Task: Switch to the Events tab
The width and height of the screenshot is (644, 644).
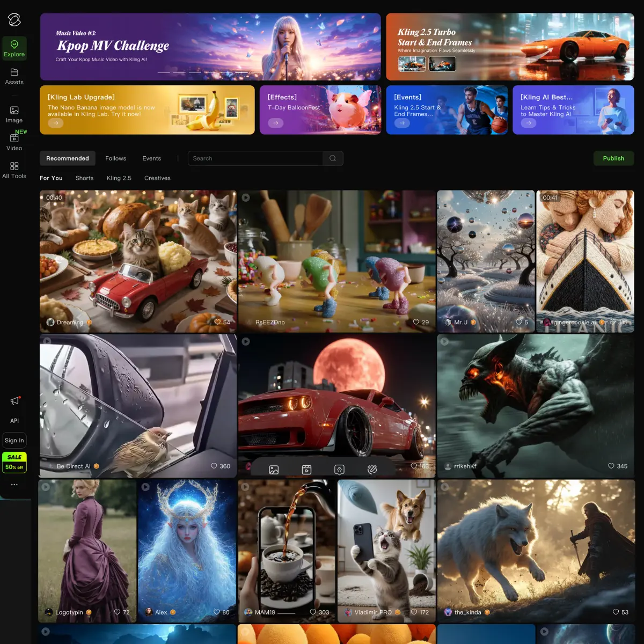Action: 151,158
